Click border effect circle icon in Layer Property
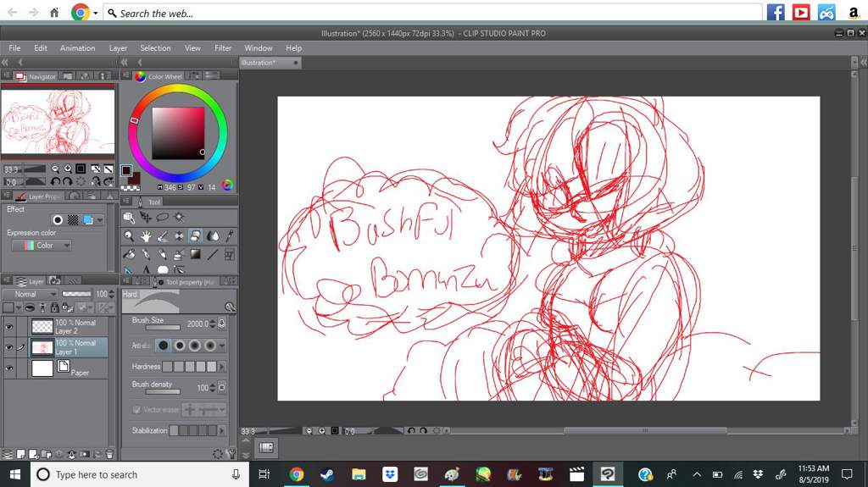868x487 pixels. 57,219
